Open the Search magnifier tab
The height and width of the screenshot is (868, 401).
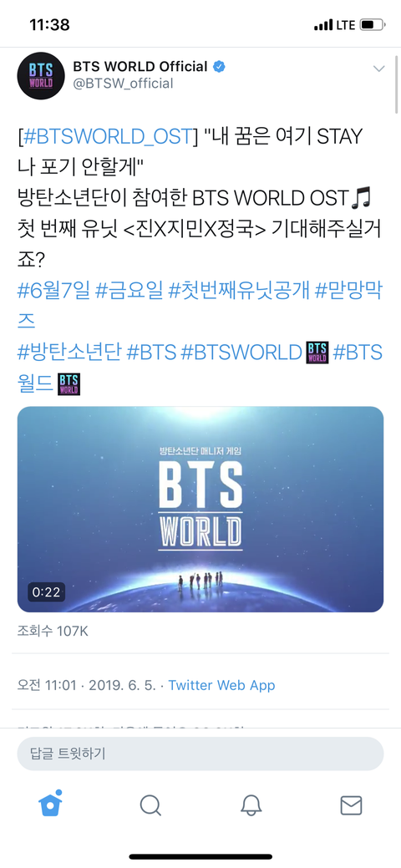150,805
